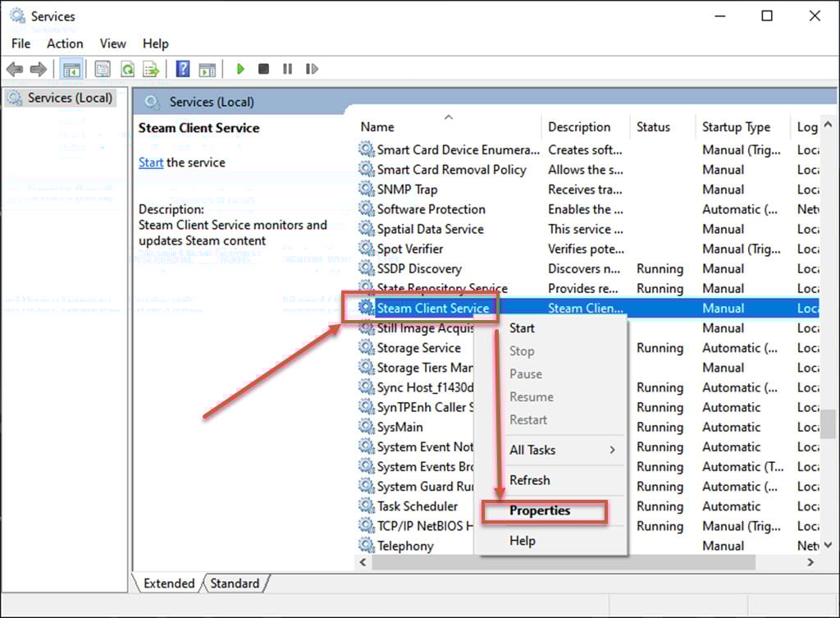
Task: Open the Properties toolbar icon
Action: [x=103, y=69]
